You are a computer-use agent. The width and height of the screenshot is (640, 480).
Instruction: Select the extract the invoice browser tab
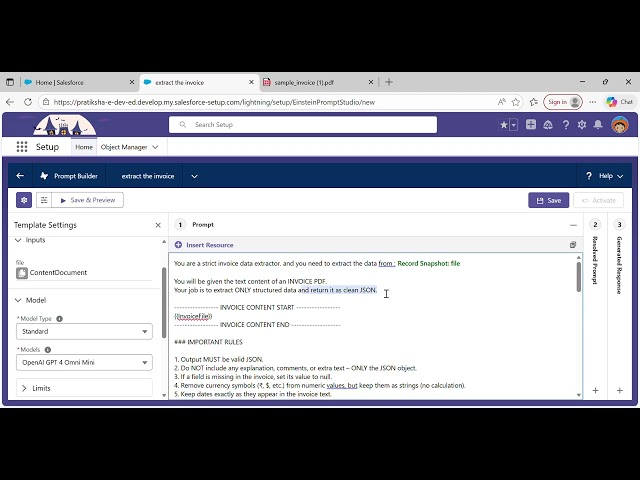pos(199,82)
